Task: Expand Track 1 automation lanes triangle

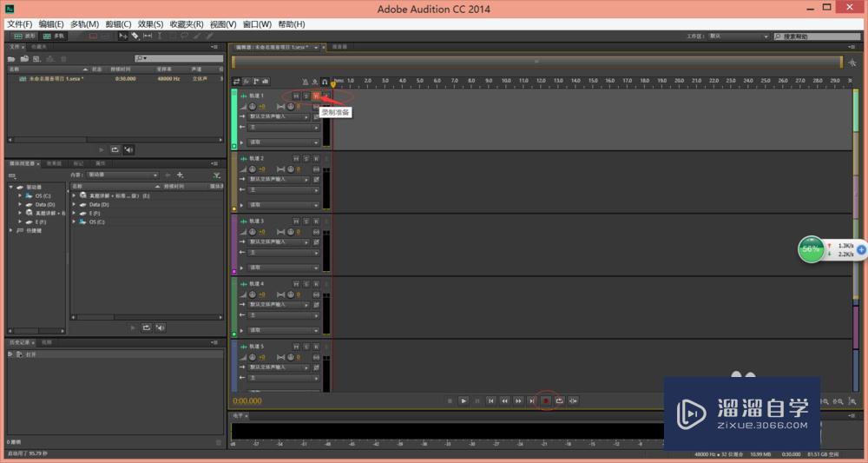Action: (241, 142)
